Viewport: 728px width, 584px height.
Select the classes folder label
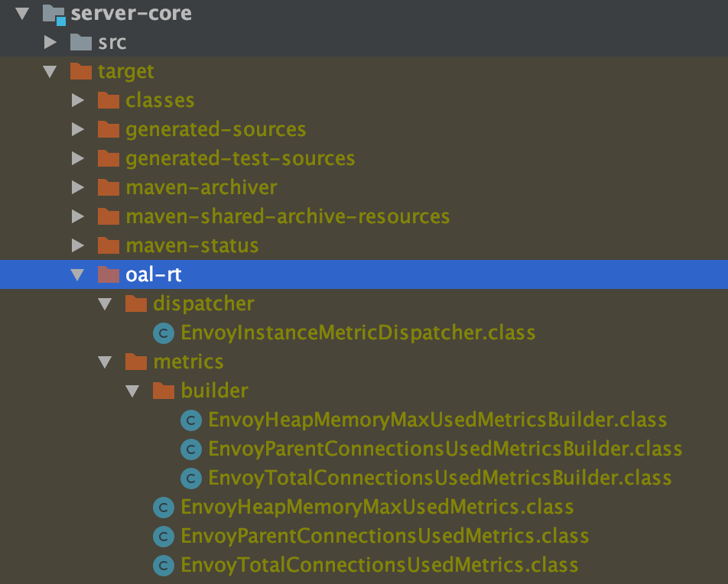click(x=160, y=100)
